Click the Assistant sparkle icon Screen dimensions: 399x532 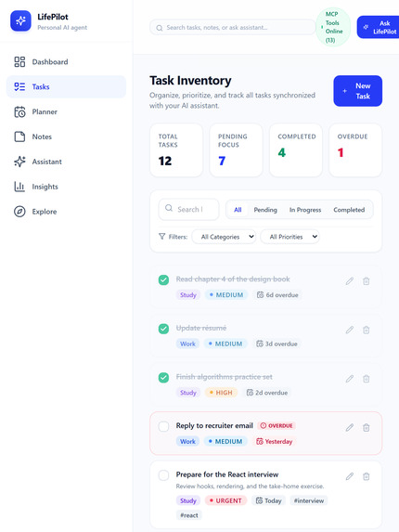pos(19,162)
